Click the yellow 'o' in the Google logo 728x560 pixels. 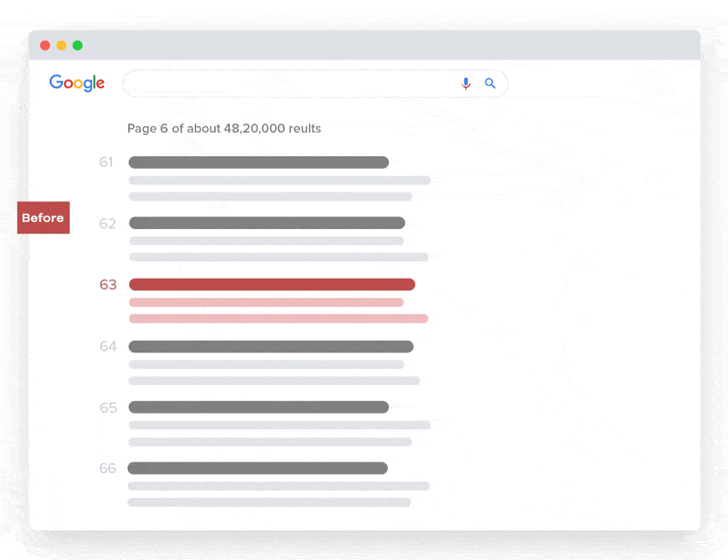(x=80, y=83)
